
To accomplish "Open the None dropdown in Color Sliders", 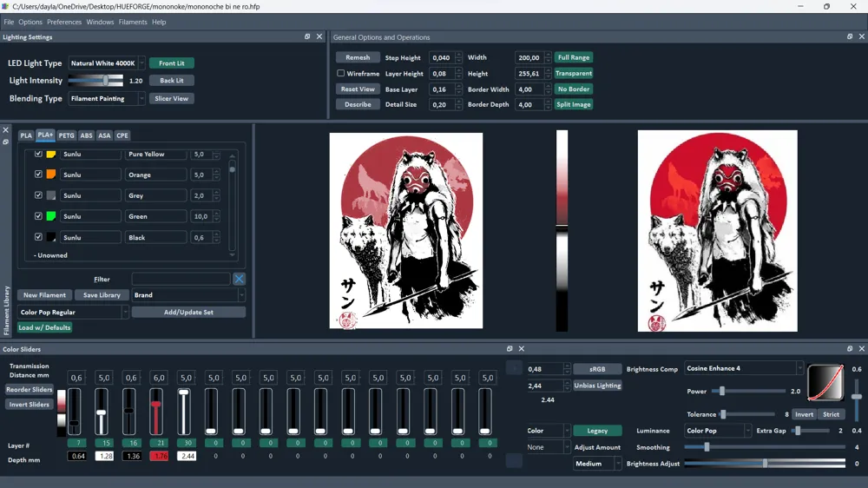I will 548,447.
